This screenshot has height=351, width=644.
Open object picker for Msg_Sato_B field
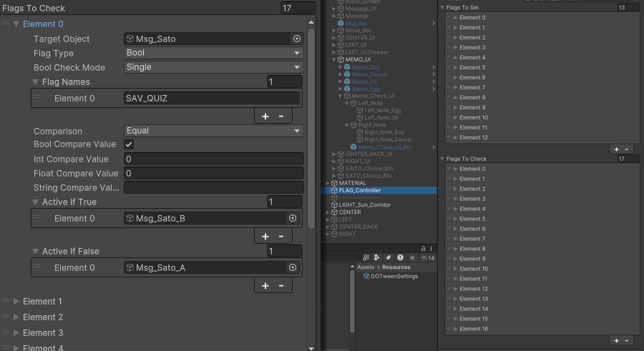click(x=293, y=218)
